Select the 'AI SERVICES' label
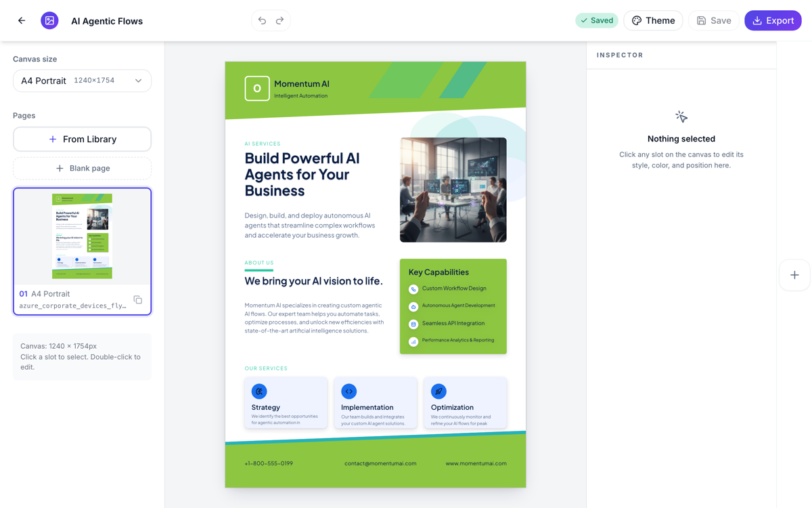Viewport: 812px width, 508px height. [x=263, y=144]
